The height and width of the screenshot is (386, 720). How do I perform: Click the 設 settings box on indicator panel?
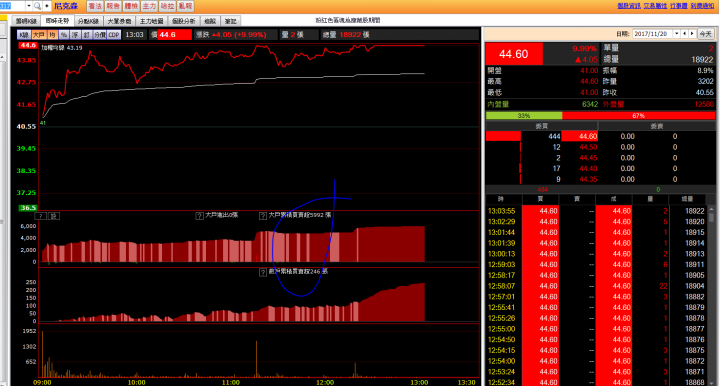[x=54, y=216]
